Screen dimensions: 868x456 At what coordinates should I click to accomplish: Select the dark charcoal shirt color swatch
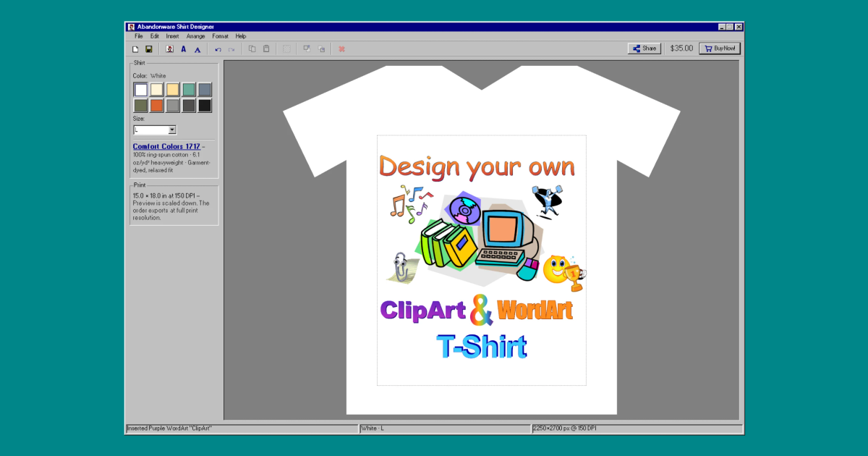pos(188,106)
